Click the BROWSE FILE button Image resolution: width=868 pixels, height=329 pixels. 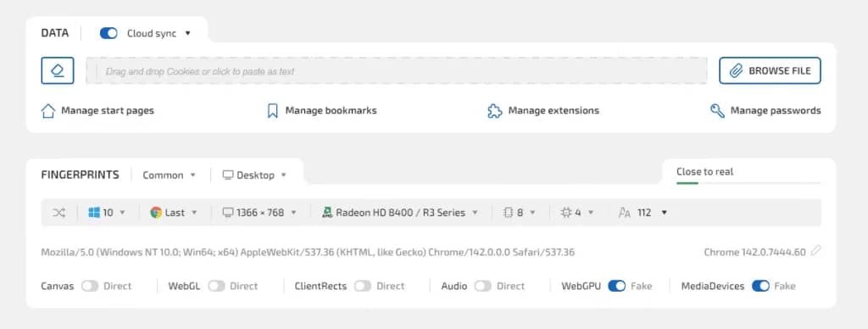click(x=770, y=71)
